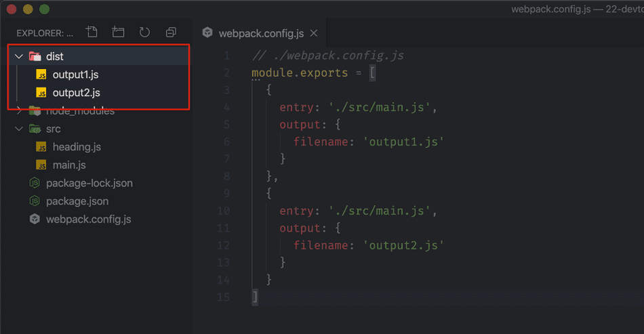Open webpack.config.js from the Explorer tree

[88, 220]
